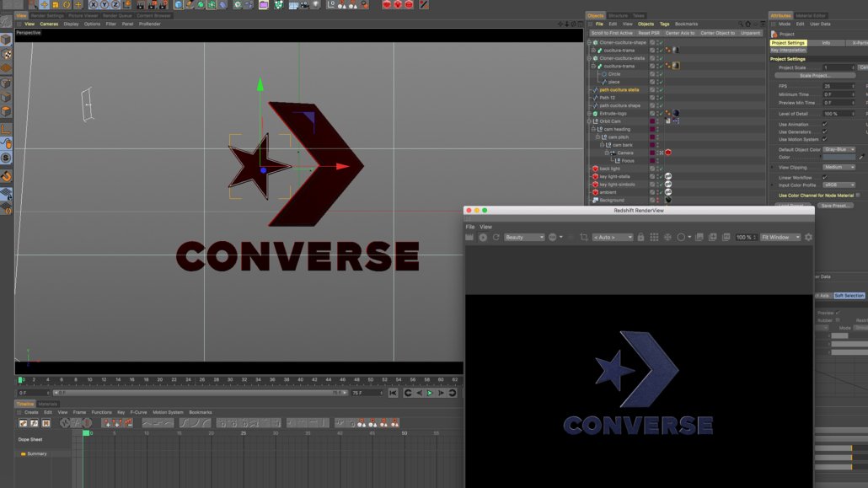The height and width of the screenshot is (488, 868).
Task: Click the Snap S icon in left sidebar
Action: [x=6, y=158]
